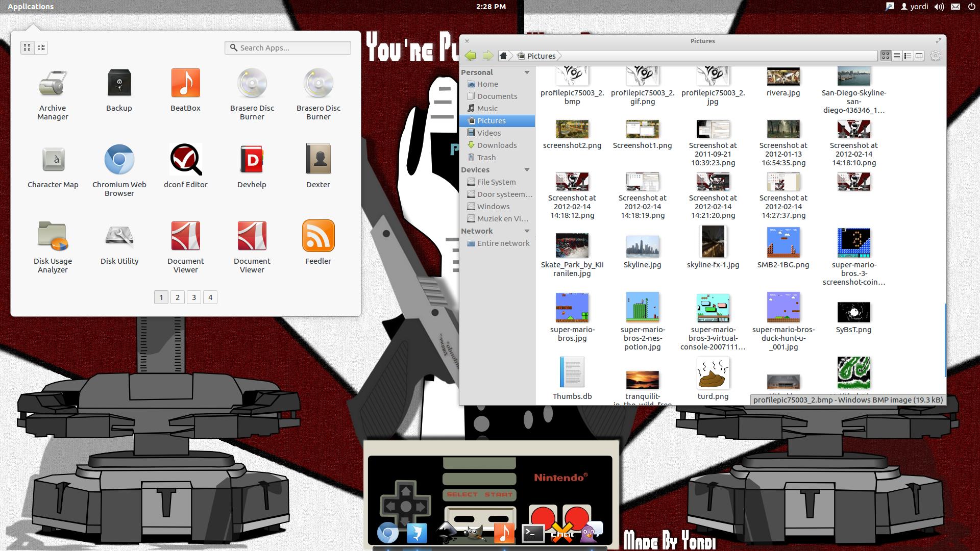Open the gear settings menu in Files

(x=936, y=56)
